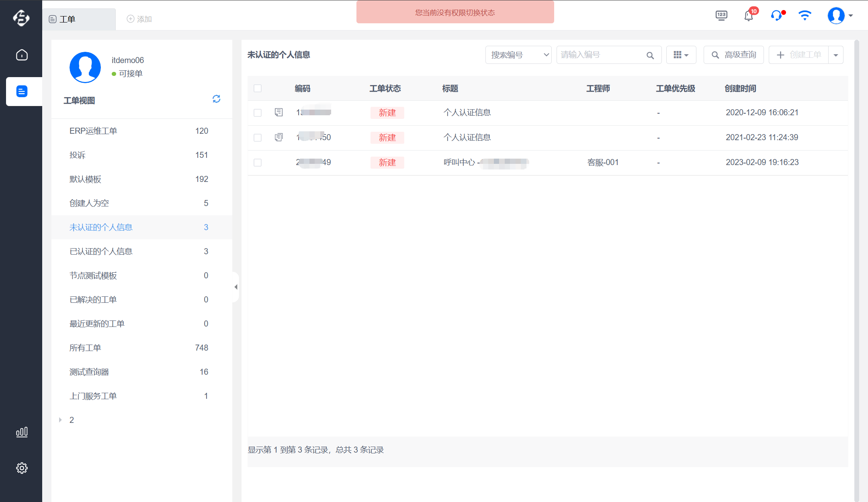The image size is (868, 502).
Task: Click the dial keypad 123 icon
Action: pos(721,16)
